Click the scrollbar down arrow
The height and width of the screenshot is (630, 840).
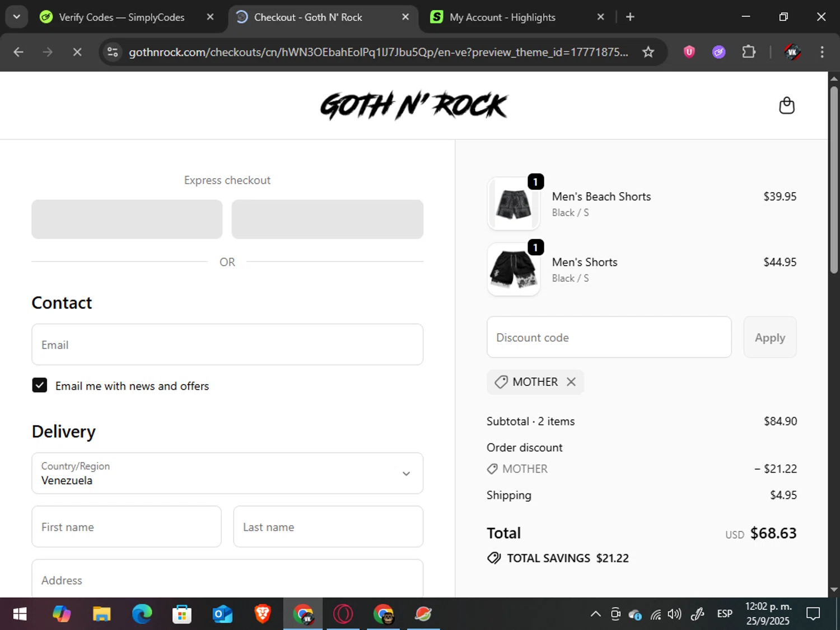click(x=834, y=590)
